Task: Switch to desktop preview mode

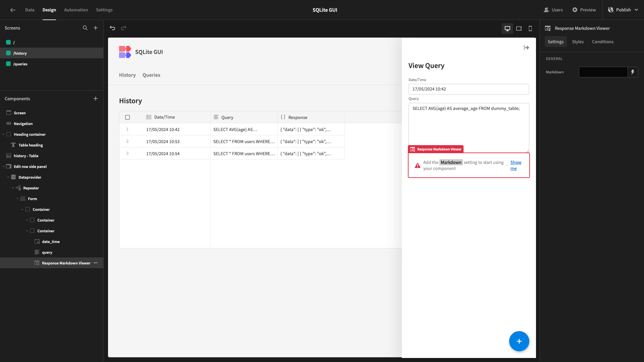Action: (507, 28)
